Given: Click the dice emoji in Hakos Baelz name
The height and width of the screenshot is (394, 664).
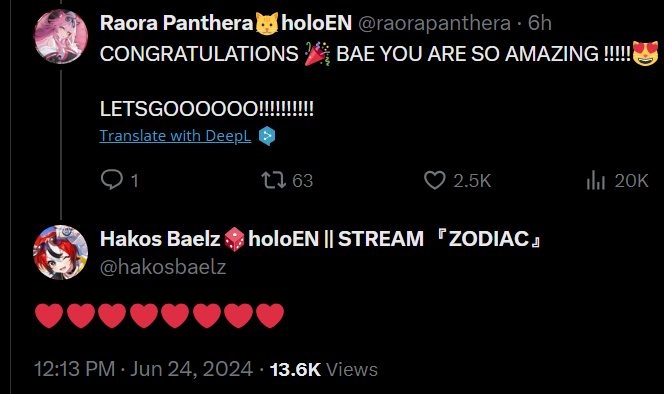Looking at the screenshot, I should 234,239.
